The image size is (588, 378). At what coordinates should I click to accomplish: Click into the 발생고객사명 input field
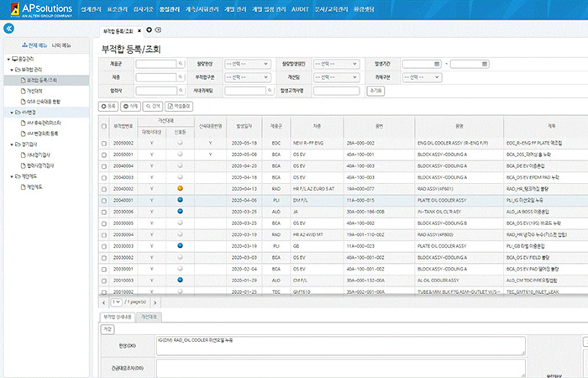[336, 91]
